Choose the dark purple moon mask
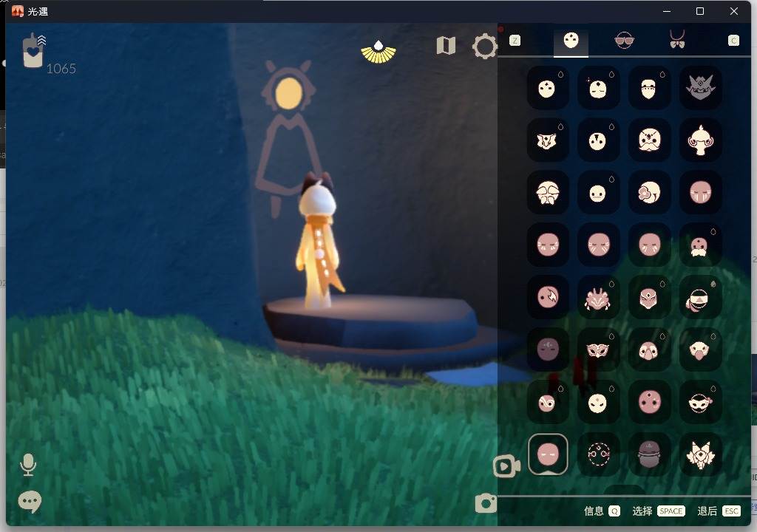 point(548,349)
